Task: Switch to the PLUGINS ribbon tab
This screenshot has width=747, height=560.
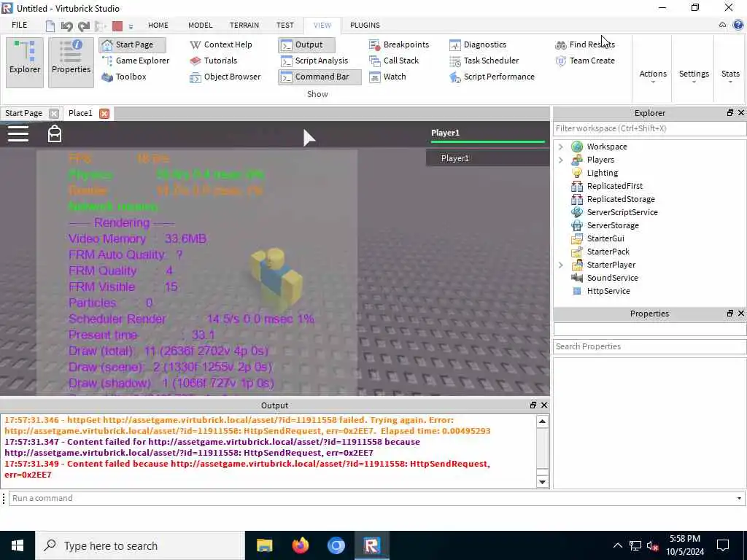Action: pos(365,26)
